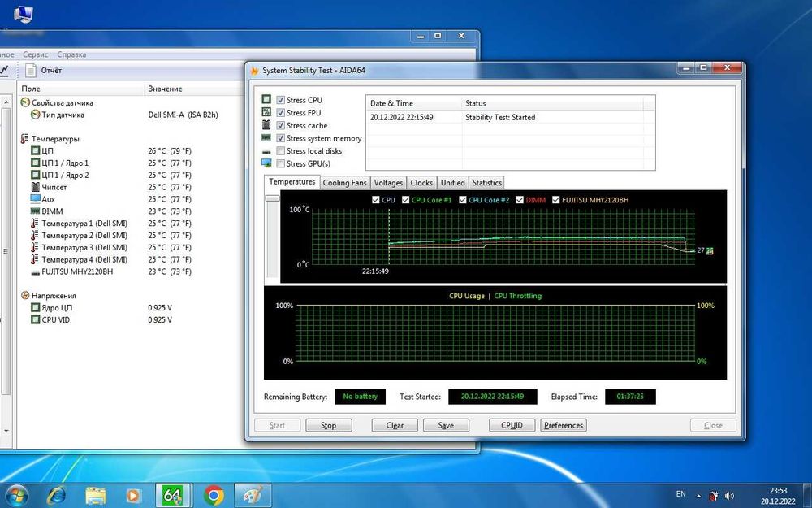Switch to the Temperatures tab
Viewport: 812px width, 508px height.
point(292,182)
